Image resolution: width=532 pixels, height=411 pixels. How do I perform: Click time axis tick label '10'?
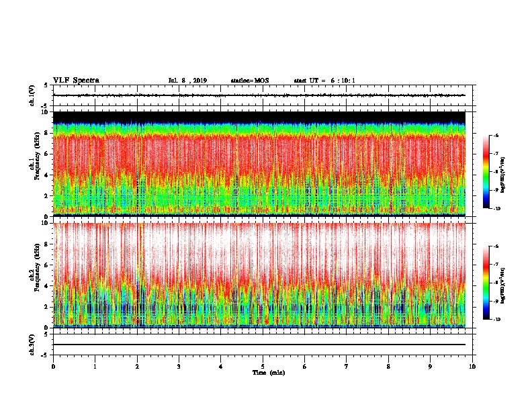click(x=472, y=367)
